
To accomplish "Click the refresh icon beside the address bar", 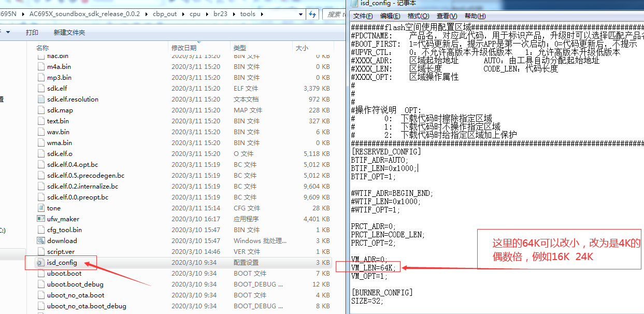I will [312, 14].
